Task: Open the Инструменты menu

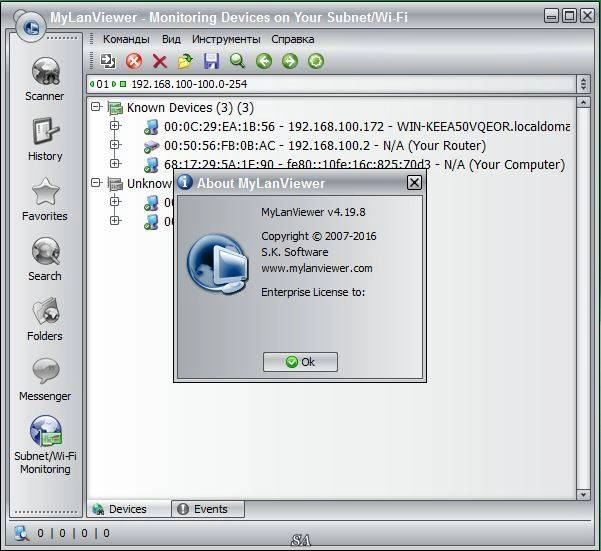Action: coord(226,39)
